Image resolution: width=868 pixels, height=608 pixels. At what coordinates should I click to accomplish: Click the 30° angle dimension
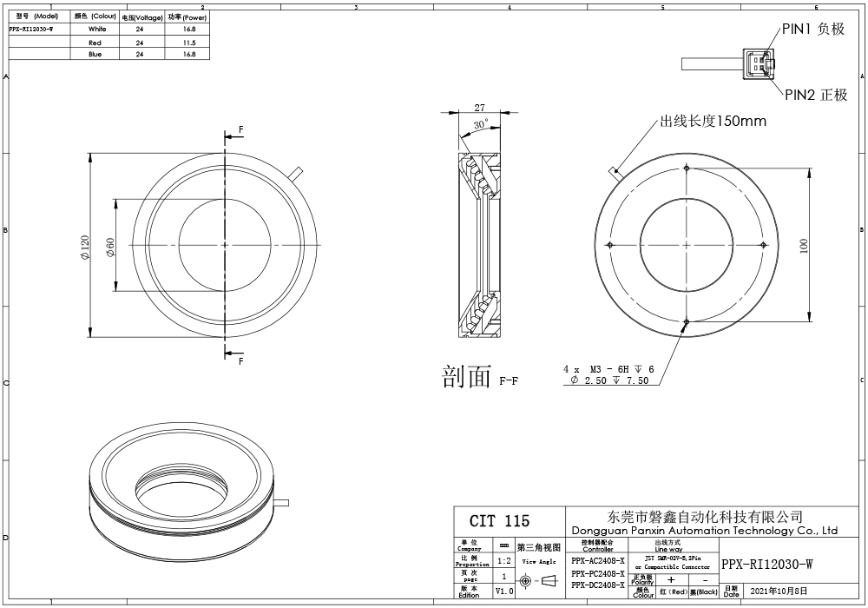(481, 125)
